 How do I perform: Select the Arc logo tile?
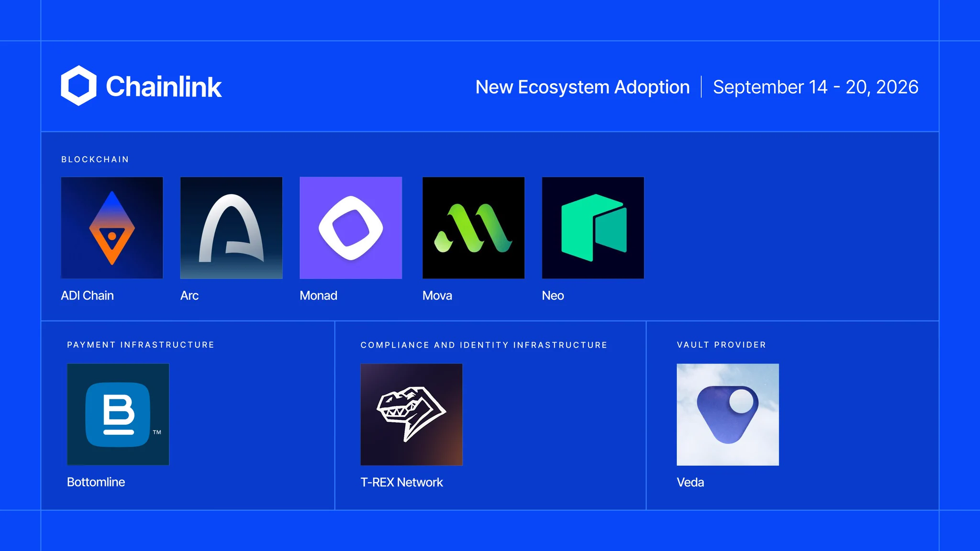click(x=231, y=228)
